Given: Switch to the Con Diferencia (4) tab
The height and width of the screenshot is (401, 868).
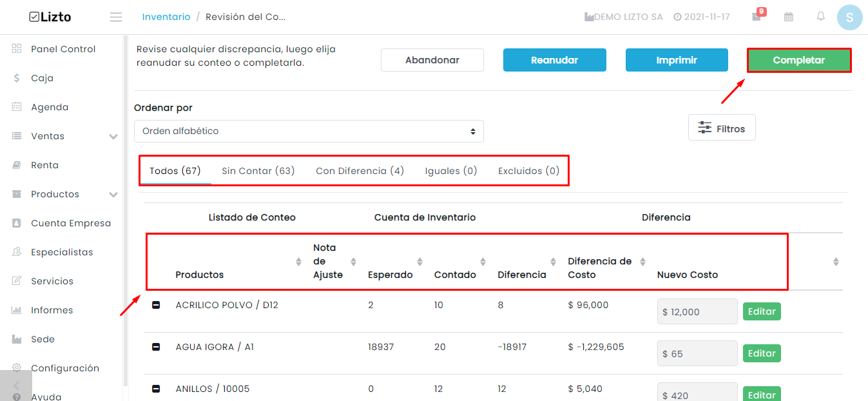Looking at the screenshot, I should pyautogui.click(x=360, y=171).
